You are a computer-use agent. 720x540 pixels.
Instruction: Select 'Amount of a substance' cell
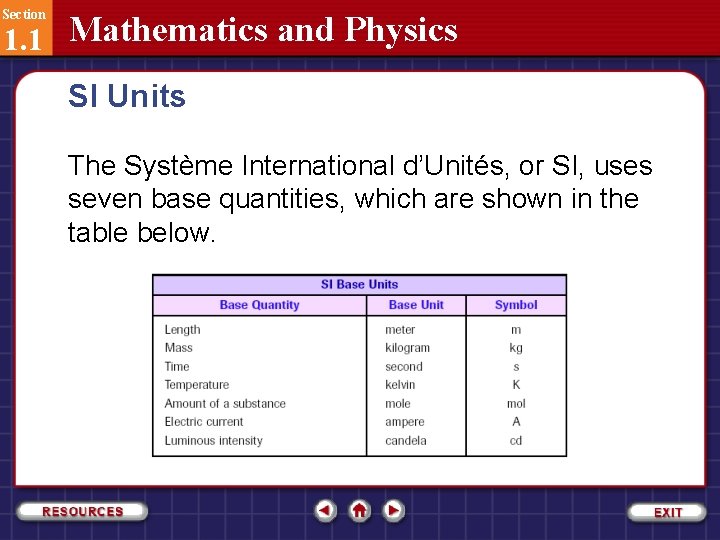(x=225, y=404)
